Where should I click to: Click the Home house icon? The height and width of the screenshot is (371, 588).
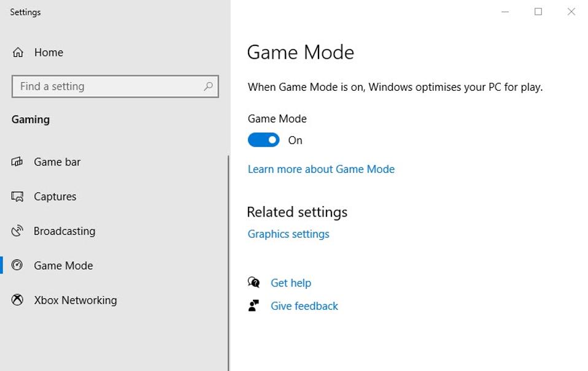pos(18,53)
